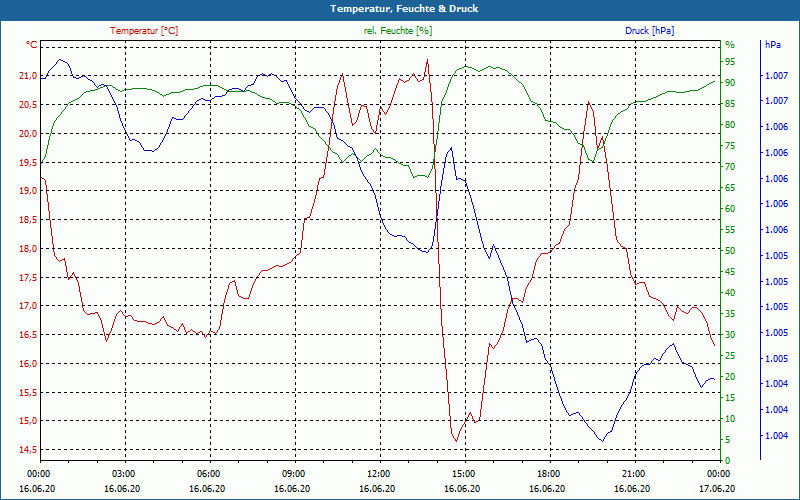
Task: Click time axis label '15:00'
Action: (x=465, y=473)
